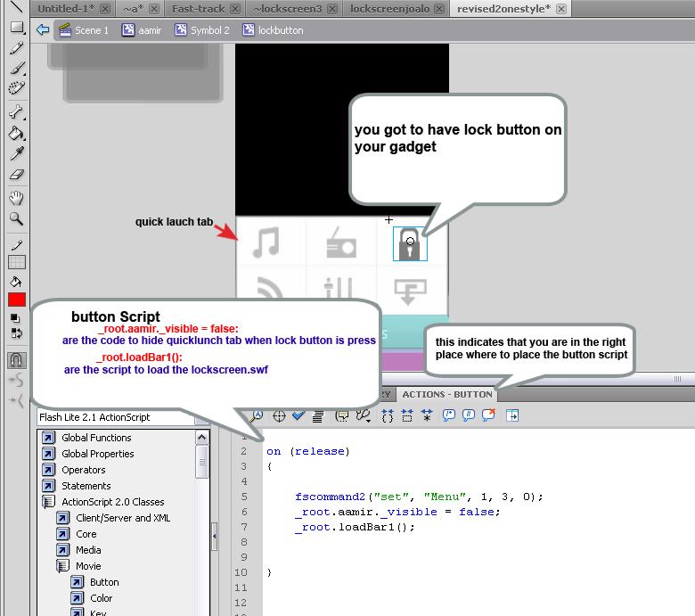This screenshot has height=616, width=695.
Task: Click the music note icon on stage
Action: pyautogui.click(x=266, y=242)
